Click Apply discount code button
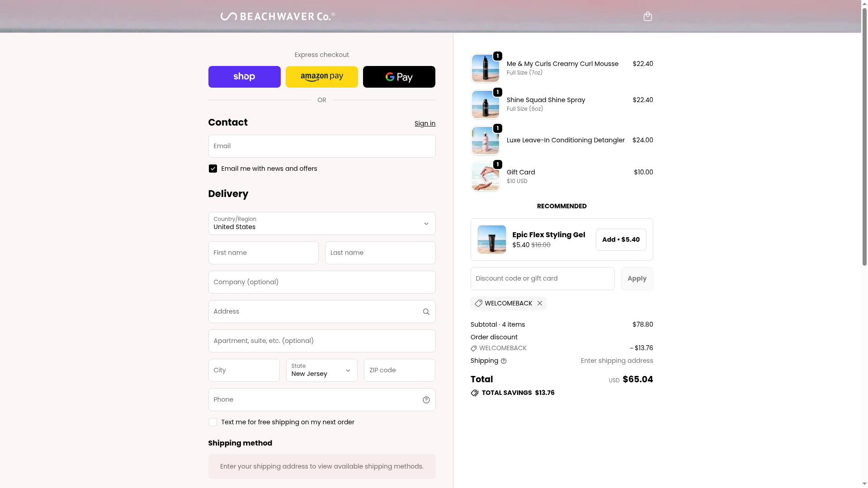 click(x=637, y=278)
